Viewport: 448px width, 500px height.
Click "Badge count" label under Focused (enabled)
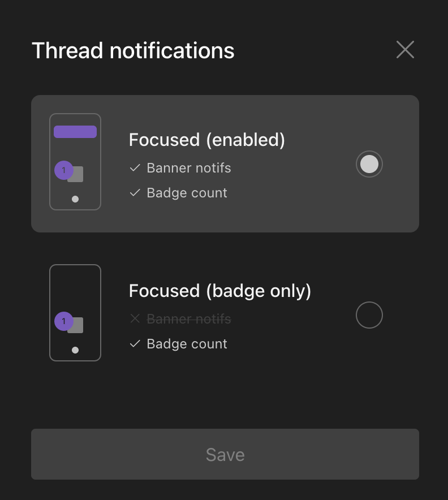pyautogui.click(x=187, y=193)
